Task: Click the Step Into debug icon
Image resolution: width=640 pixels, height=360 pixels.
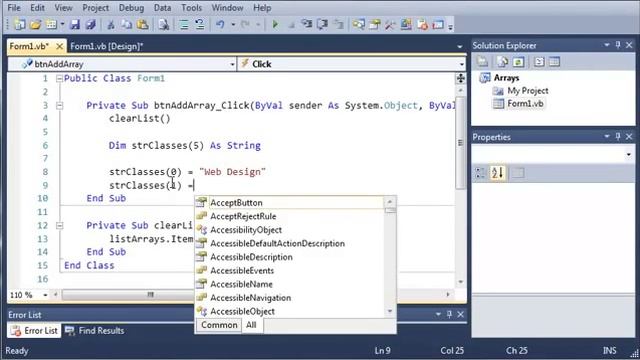Action: coord(307,25)
